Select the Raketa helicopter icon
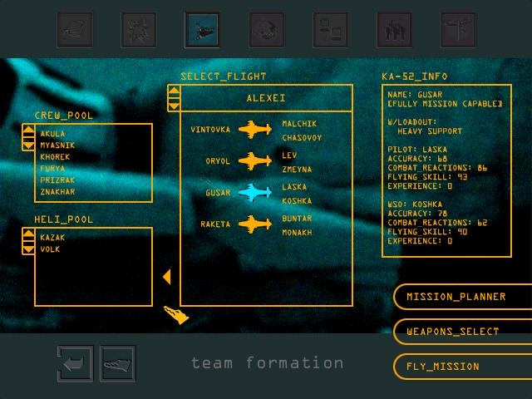The height and width of the screenshot is (399, 532). (x=255, y=224)
